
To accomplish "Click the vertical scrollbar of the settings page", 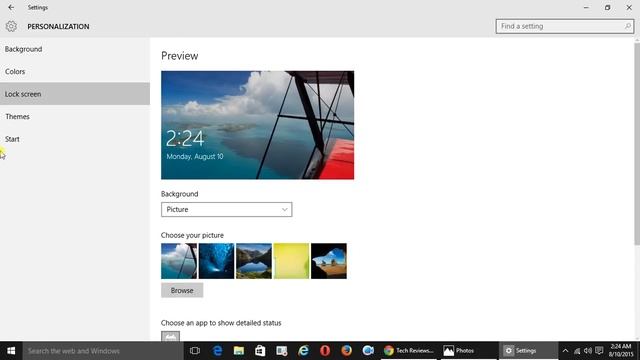I will coord(637,143).
